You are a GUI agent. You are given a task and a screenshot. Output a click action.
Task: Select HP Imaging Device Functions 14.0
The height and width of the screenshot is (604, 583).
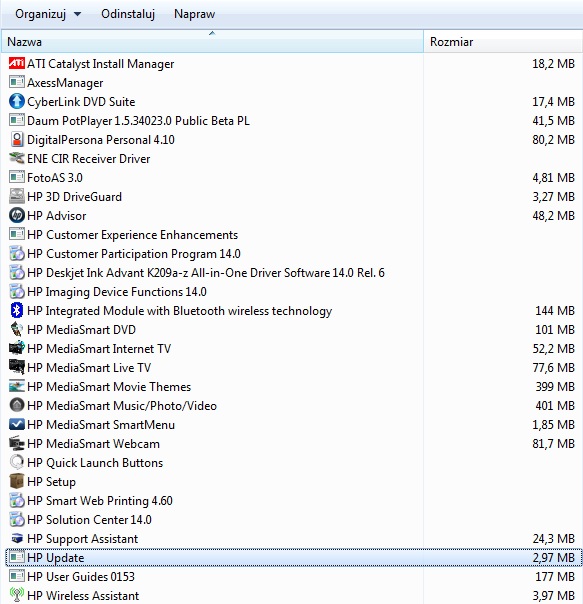pos(294,291)
